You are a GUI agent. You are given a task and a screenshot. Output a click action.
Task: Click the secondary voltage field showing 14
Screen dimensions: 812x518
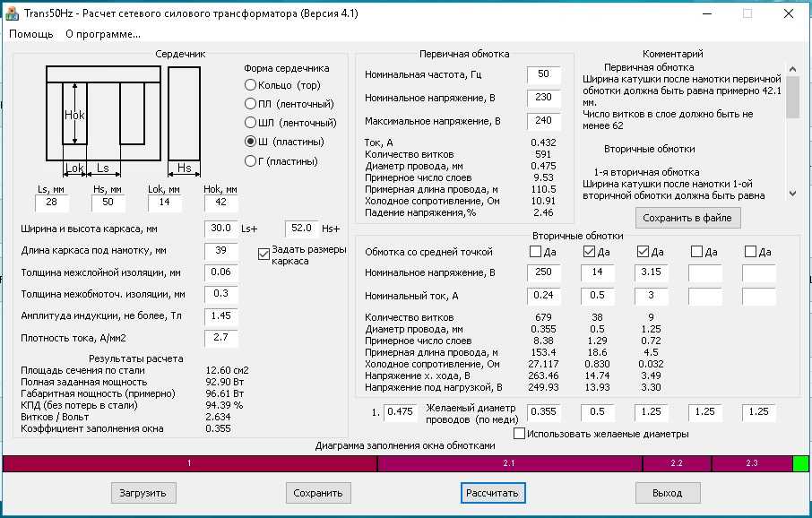[597, 272]
